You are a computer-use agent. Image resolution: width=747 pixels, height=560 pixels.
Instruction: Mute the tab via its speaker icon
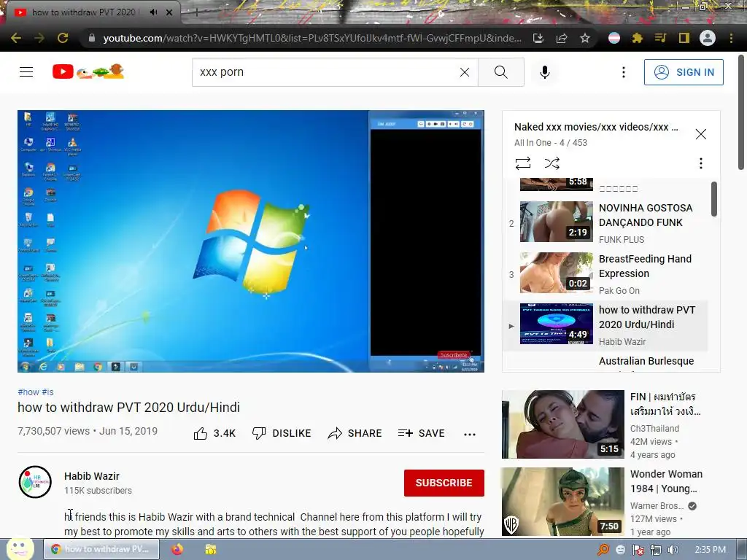153,12
